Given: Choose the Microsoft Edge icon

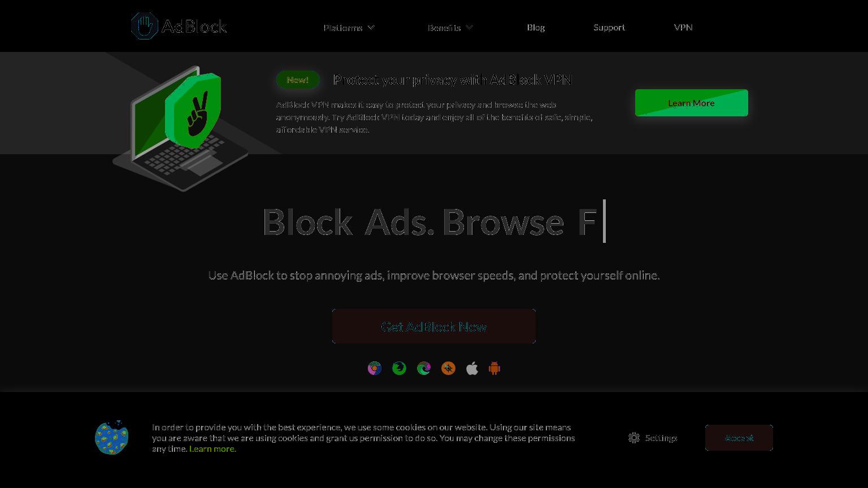Looking at the screenshot, I should click(424, 369).
